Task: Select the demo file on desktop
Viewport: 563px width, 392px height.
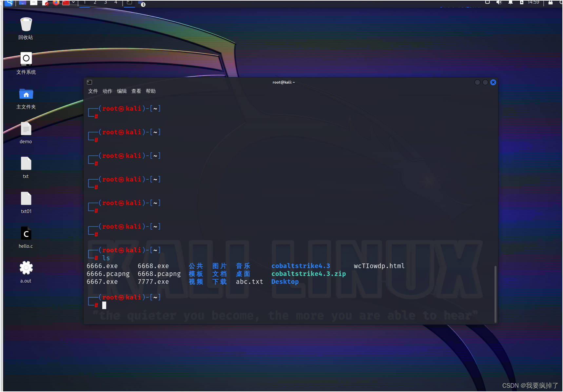Action: 26,133
